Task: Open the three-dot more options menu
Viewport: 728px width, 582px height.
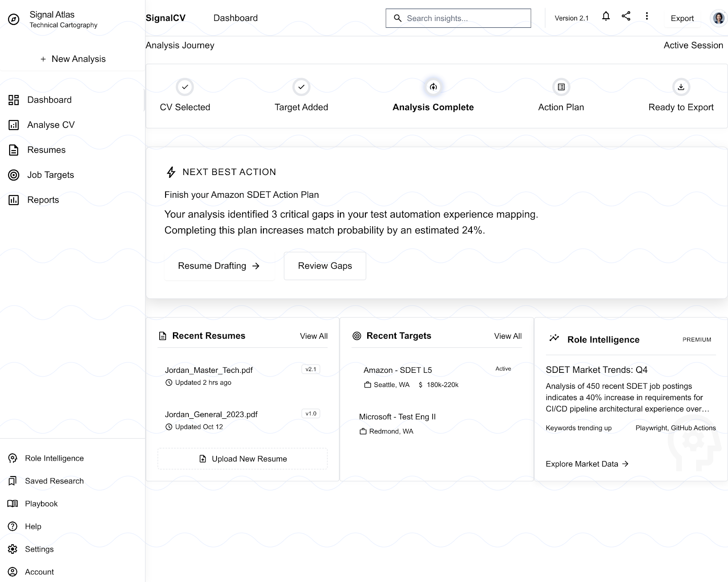Action: (647, 16)
